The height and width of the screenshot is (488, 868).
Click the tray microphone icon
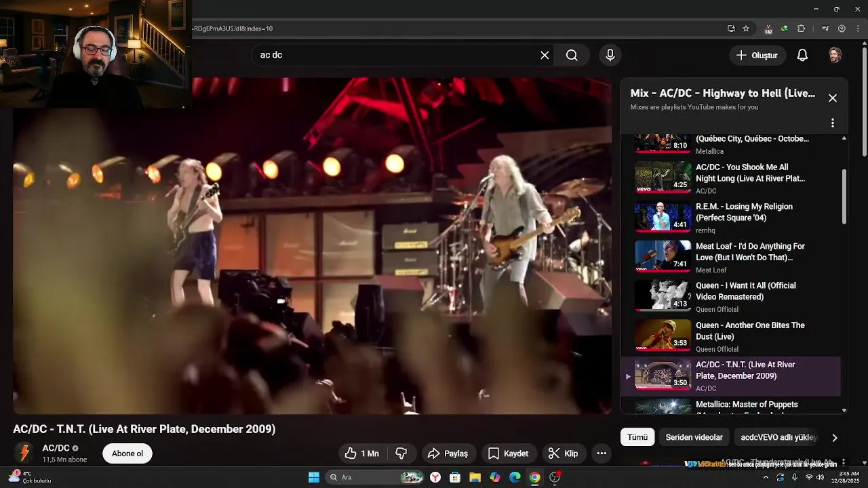795,477
